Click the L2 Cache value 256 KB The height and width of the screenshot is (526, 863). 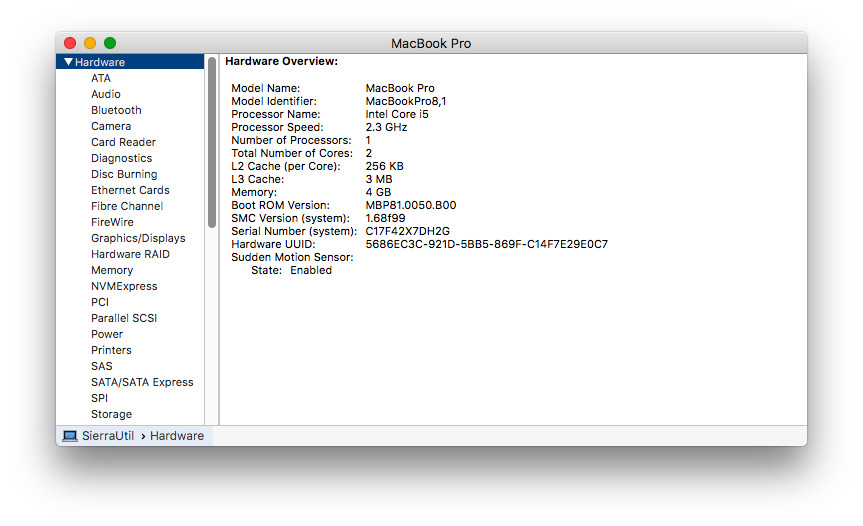pyautogui.click(x=384, y=166)
